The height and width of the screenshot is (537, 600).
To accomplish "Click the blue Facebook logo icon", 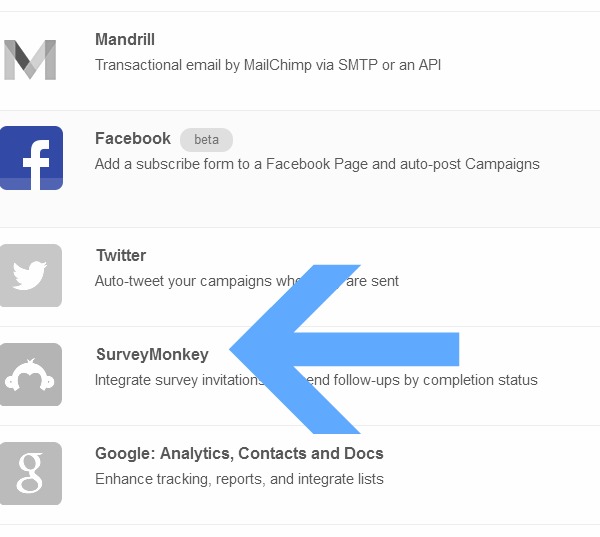I will [31, 158].
